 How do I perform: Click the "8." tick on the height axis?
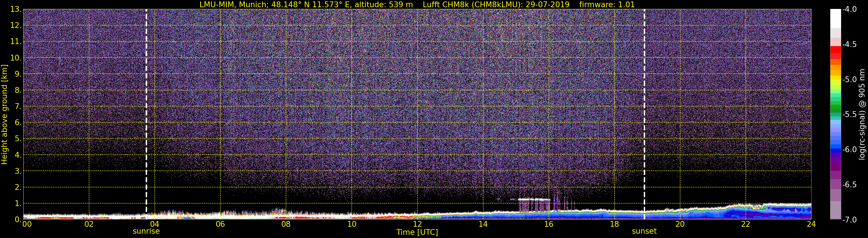pos(18,90)
